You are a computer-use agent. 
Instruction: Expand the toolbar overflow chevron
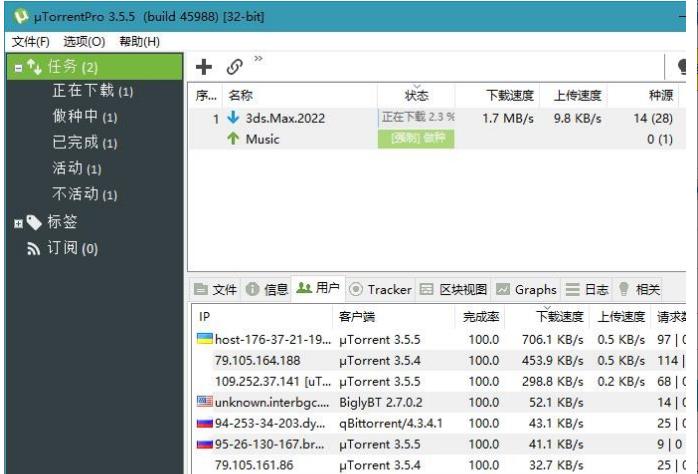point(258,58)
